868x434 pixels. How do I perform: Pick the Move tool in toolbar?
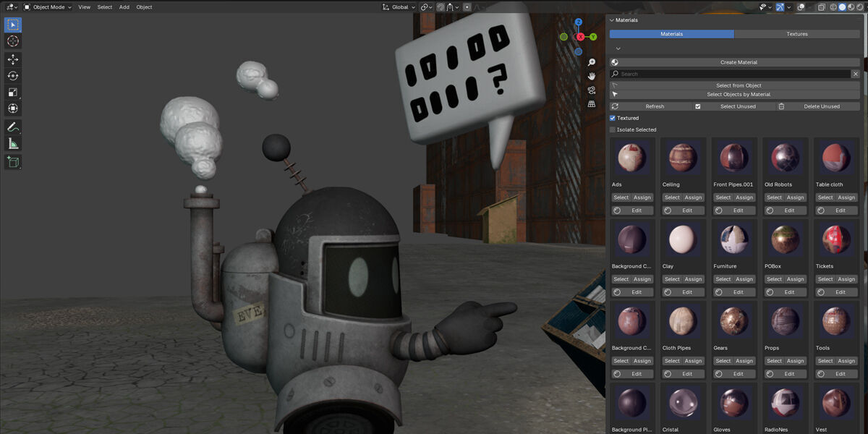tap(13, 59)
